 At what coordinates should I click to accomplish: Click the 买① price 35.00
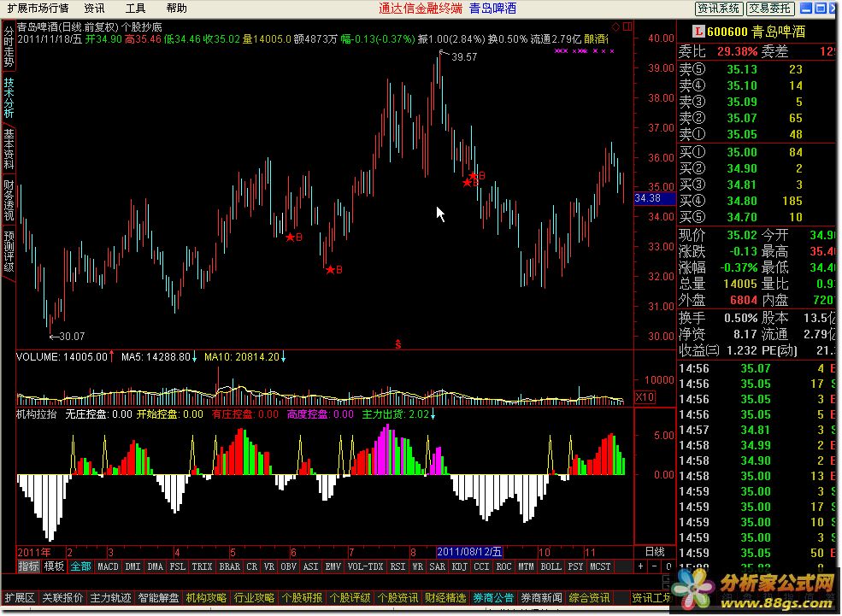coord(742,152)
